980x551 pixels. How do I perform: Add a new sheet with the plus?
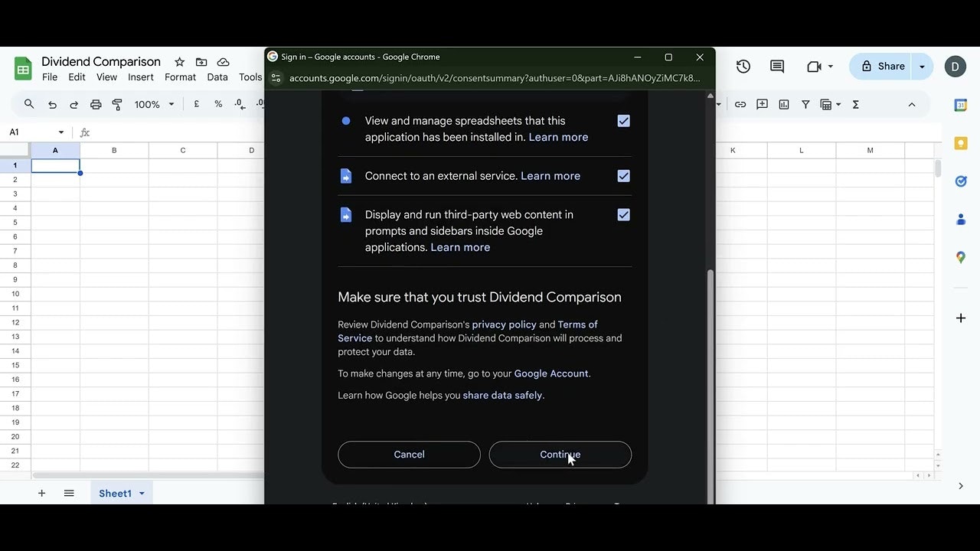coord(42,494)
